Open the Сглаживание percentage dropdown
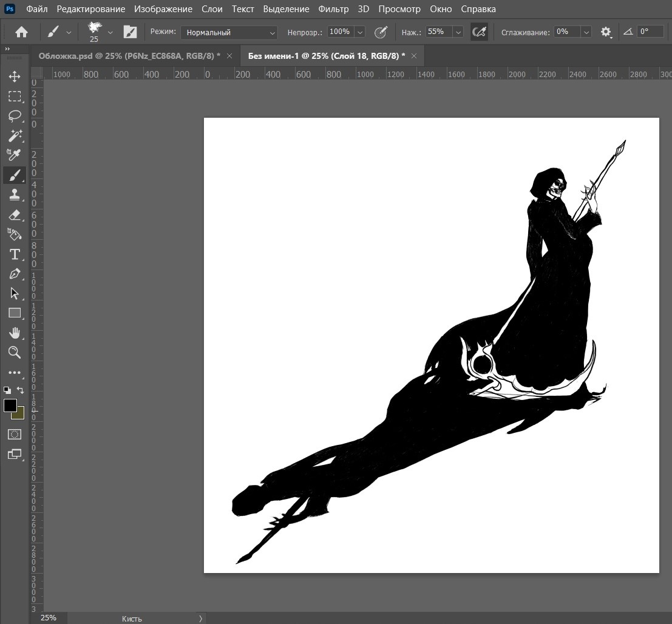Image resolution: width=672 pixels, height=624 pixels. click(x=586, y=32)
